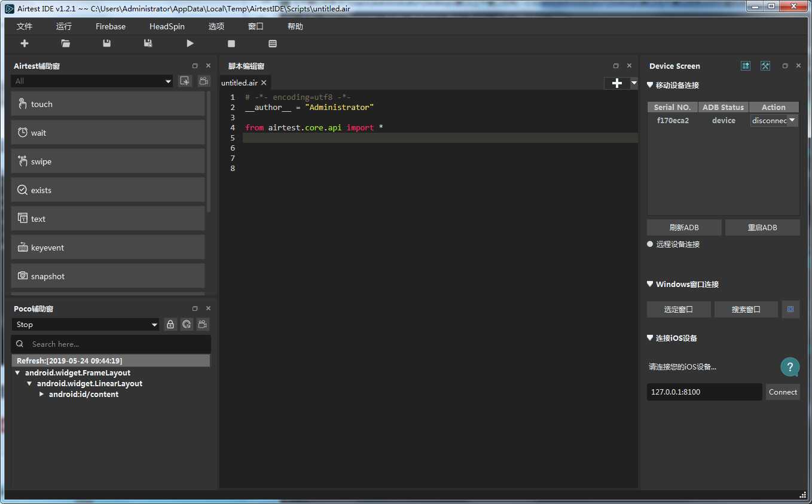The height and width of the screenshot is (504, 812).
Task: Open the disconnect action dropdown for f170eca2
Action: 774,120
